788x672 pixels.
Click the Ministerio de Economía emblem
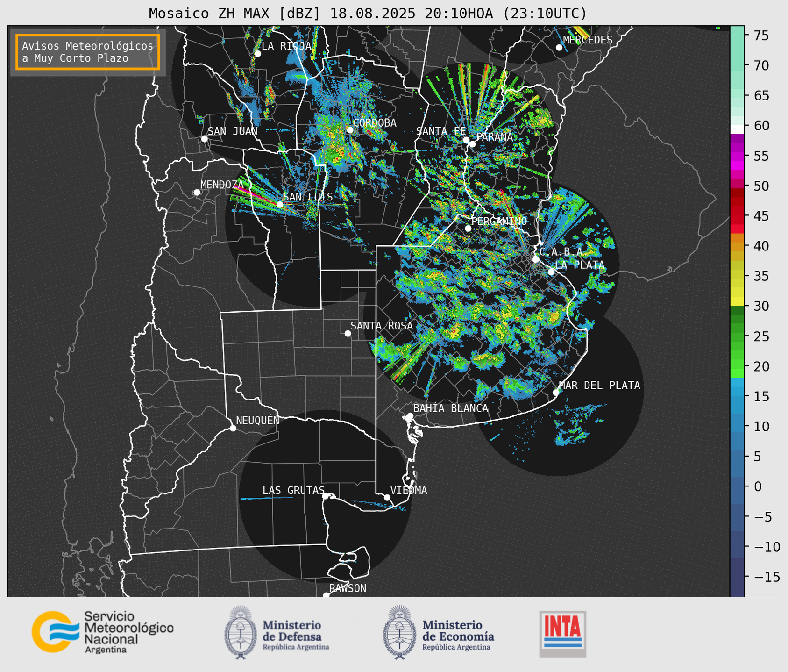coord(399,632)
